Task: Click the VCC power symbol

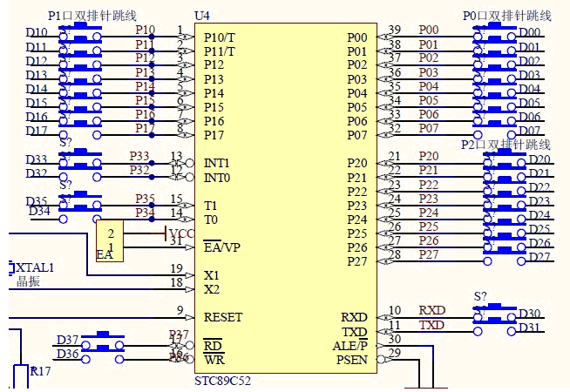Action: coord(181,233)
